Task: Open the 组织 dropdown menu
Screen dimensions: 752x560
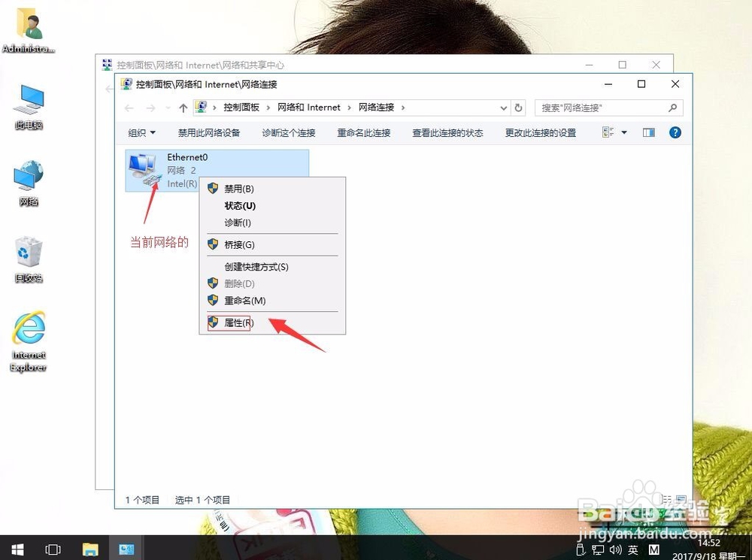Action: pyautogui.click(x=142, y=133)
